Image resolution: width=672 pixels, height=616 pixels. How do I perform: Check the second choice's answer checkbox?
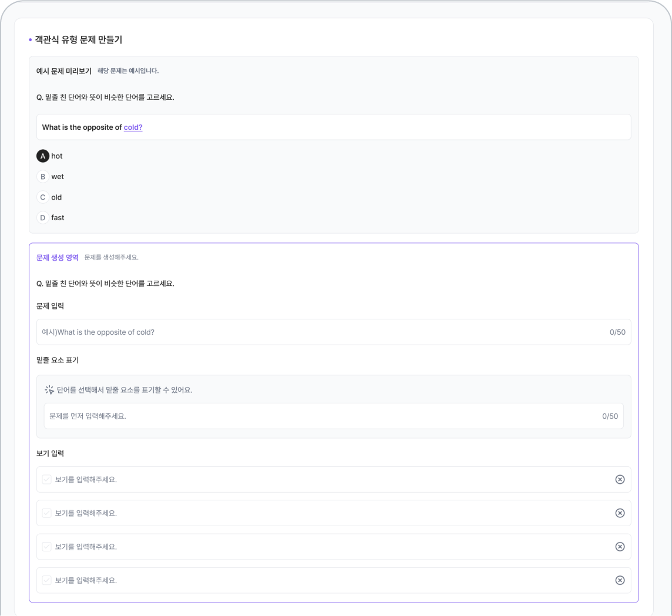pos(47,513)
